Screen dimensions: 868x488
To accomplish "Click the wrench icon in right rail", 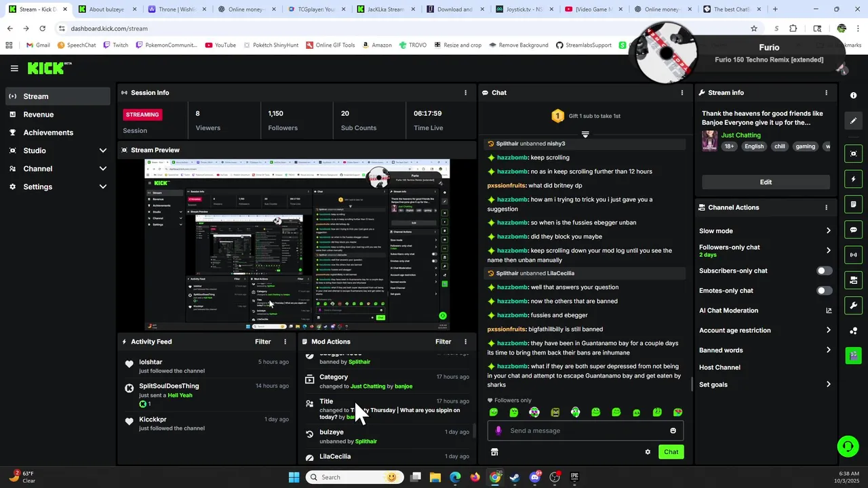I will 853,305.
